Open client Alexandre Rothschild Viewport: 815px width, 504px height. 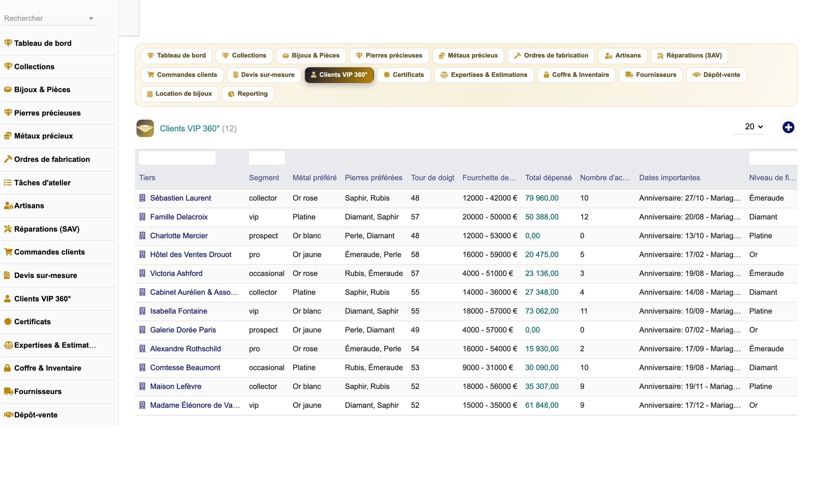tap(186, 349)
